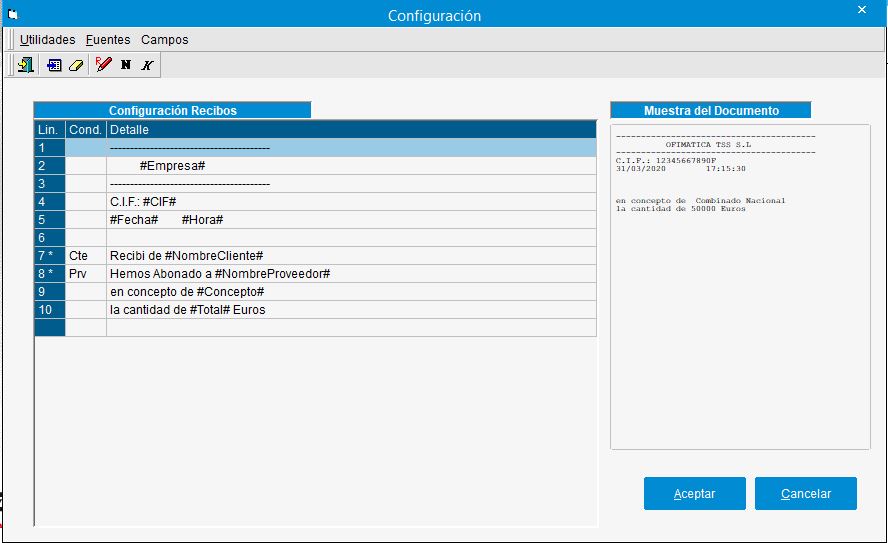Toggle the bold N icon

pos(126,65)
